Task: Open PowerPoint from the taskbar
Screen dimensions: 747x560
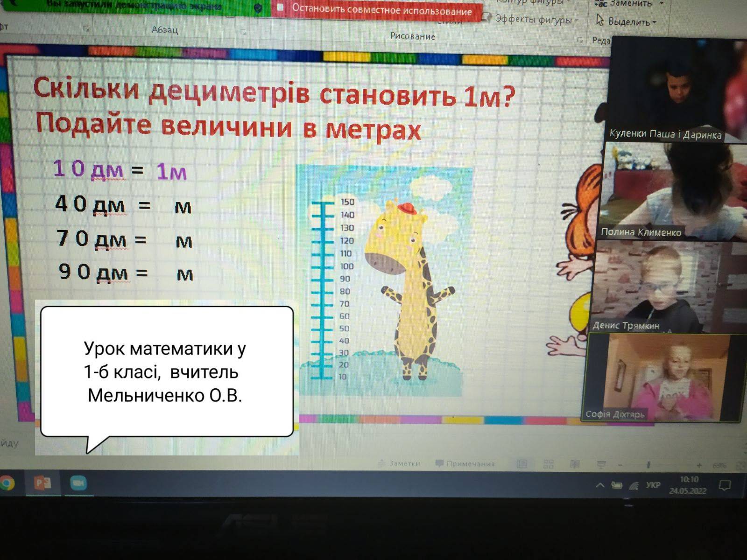Action: 42,483
